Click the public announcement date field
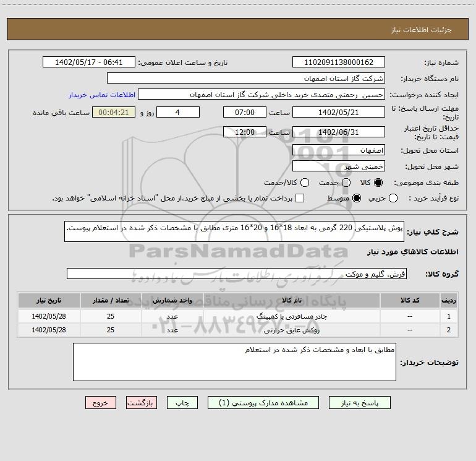The width and height of the screenshot is (476, 461). point(89,62)
